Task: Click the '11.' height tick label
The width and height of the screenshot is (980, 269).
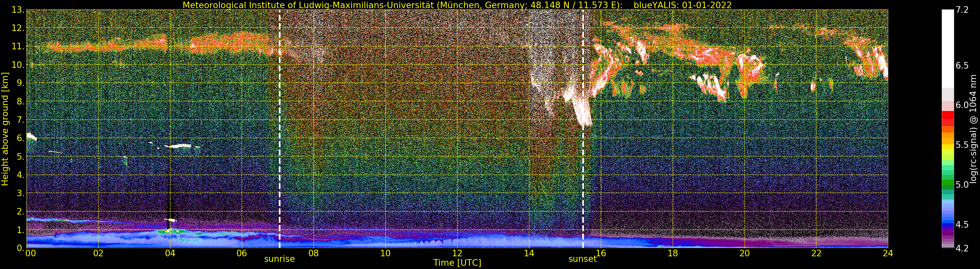Action: point(18,46)
